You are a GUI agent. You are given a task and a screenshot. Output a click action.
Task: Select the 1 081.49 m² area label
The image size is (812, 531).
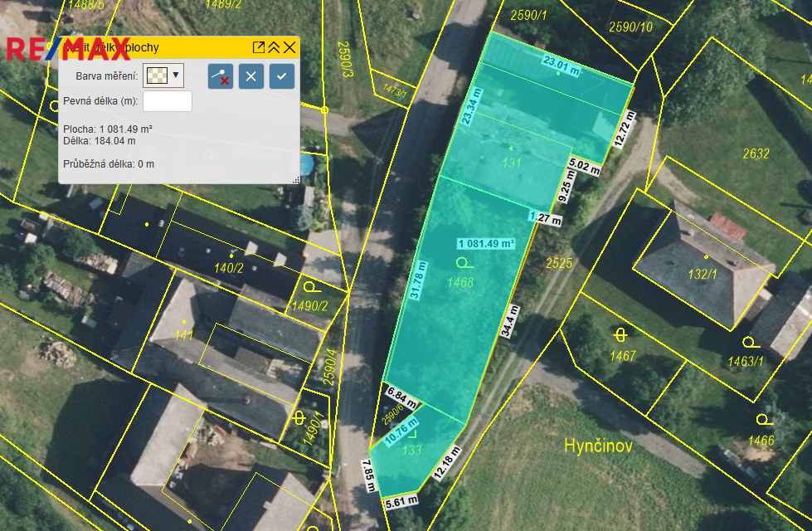coord(486,243)
